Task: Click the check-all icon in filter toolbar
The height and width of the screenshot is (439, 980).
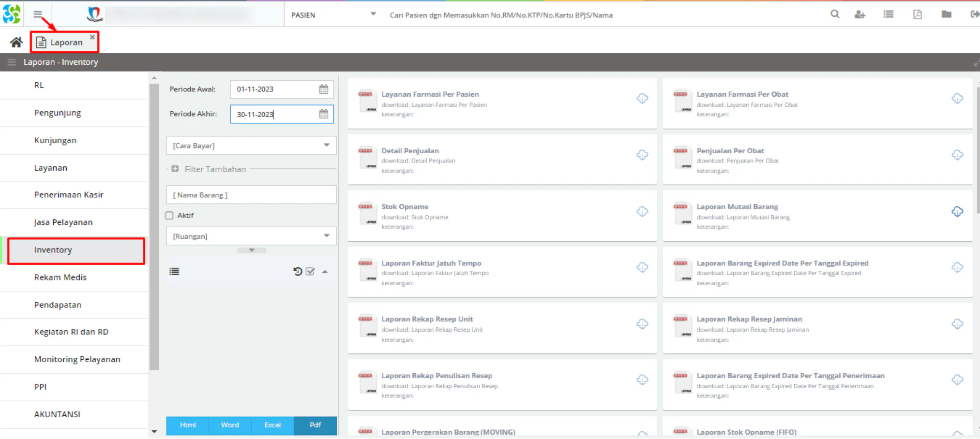Action: tap(310, 272)
